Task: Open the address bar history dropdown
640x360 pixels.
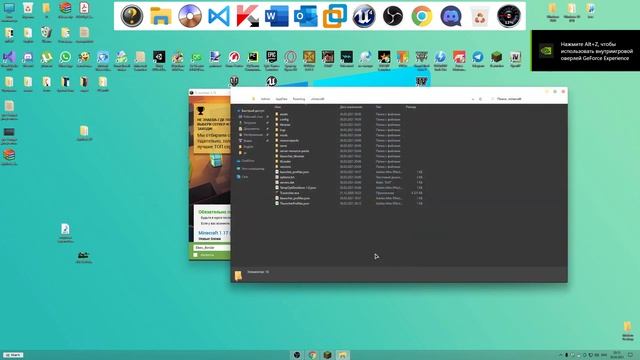Action: tap(473, 99)
